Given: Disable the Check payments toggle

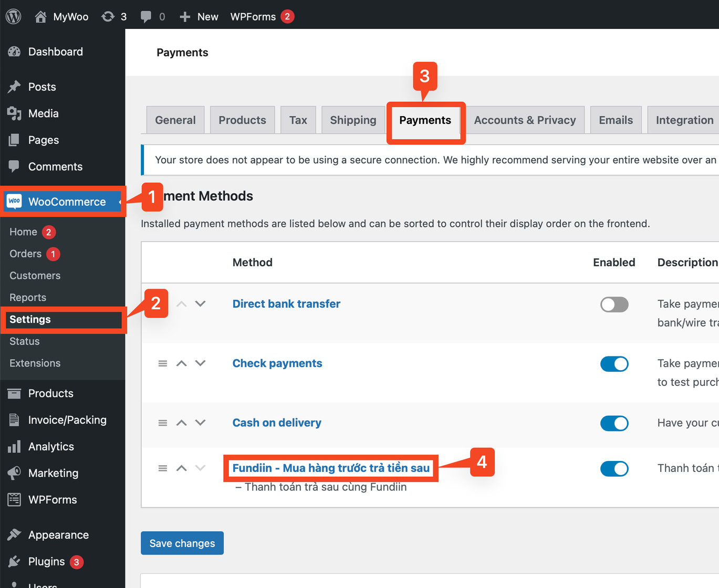Looking at the screenshot, I should click(x=614, y=364).
